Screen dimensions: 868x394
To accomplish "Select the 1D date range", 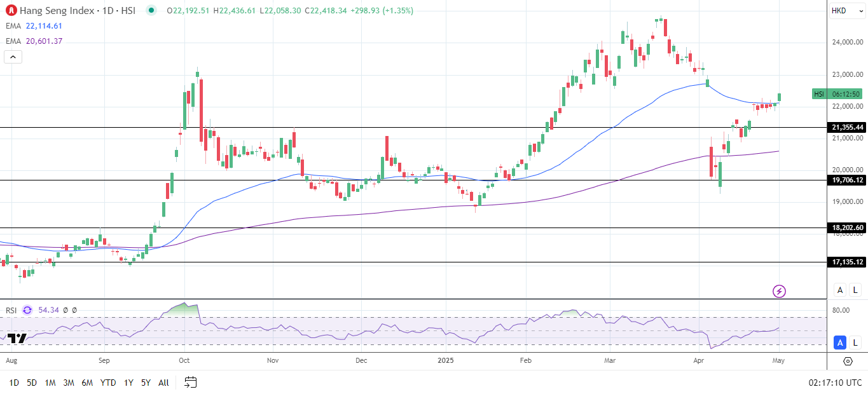I will (14, 383).
